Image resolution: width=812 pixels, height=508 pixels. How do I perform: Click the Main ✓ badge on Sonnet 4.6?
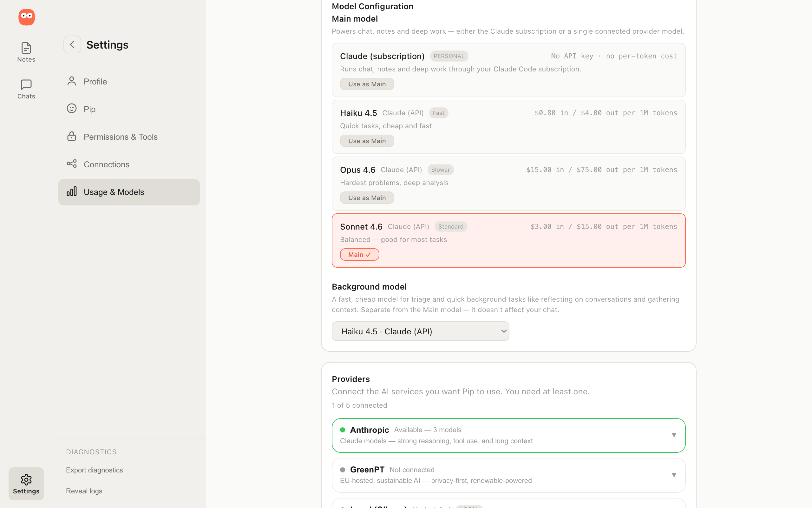pos(359,255)
